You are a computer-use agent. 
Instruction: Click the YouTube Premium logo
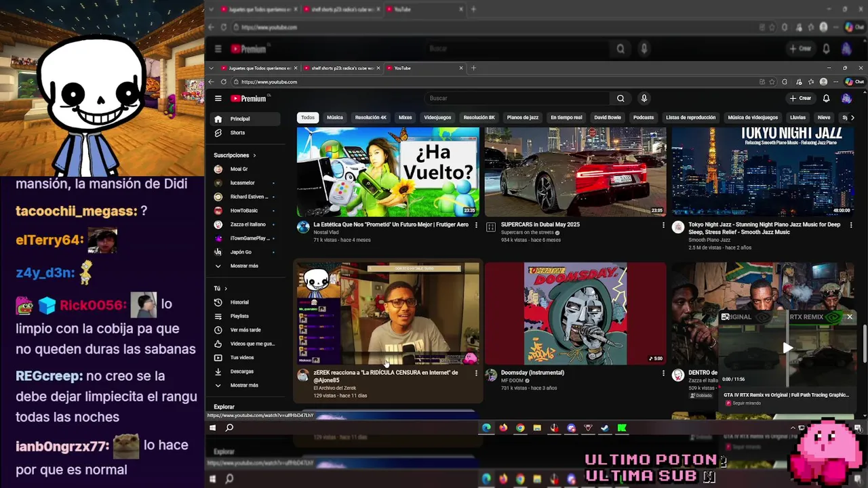tap(250, 98)
